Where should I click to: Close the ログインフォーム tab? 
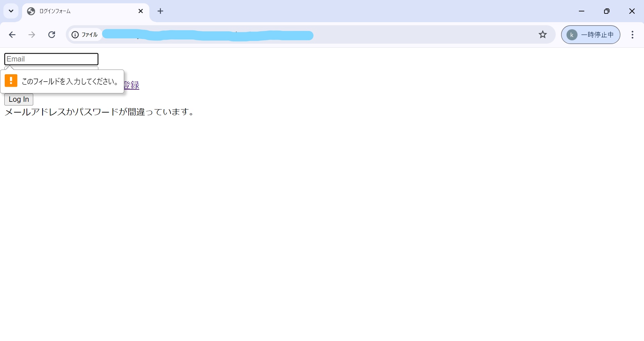pos(141,11)
